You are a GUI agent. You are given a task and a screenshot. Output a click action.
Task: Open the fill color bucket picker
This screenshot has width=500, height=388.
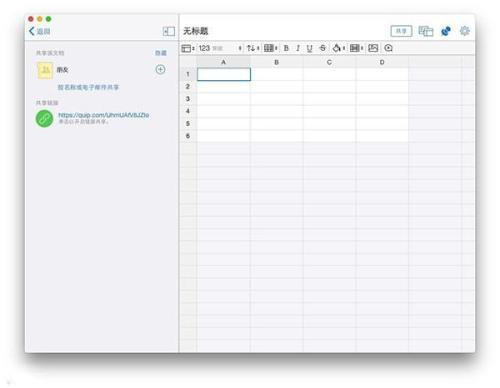point(339,48)
